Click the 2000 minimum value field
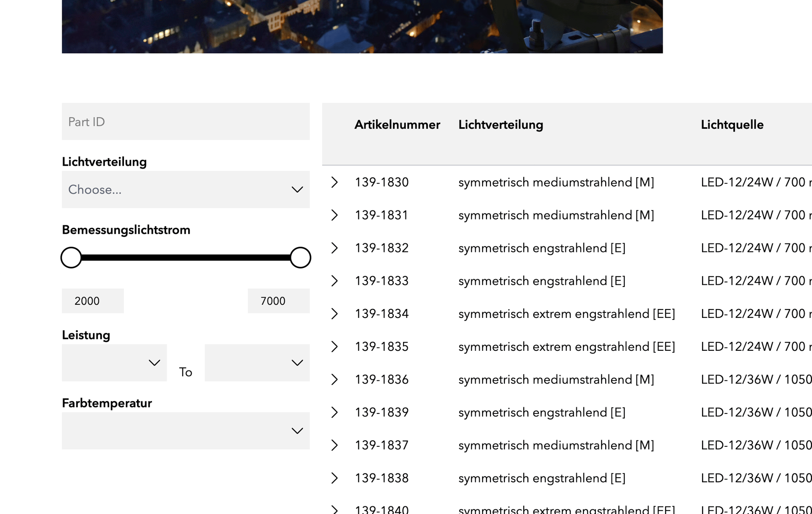The image size is (812, 514). pyautogui.click(x=93, y=301)
